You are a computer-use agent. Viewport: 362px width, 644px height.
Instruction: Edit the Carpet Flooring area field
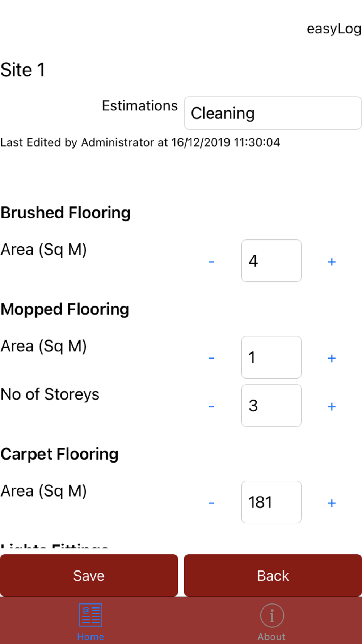tap(271, 502)
